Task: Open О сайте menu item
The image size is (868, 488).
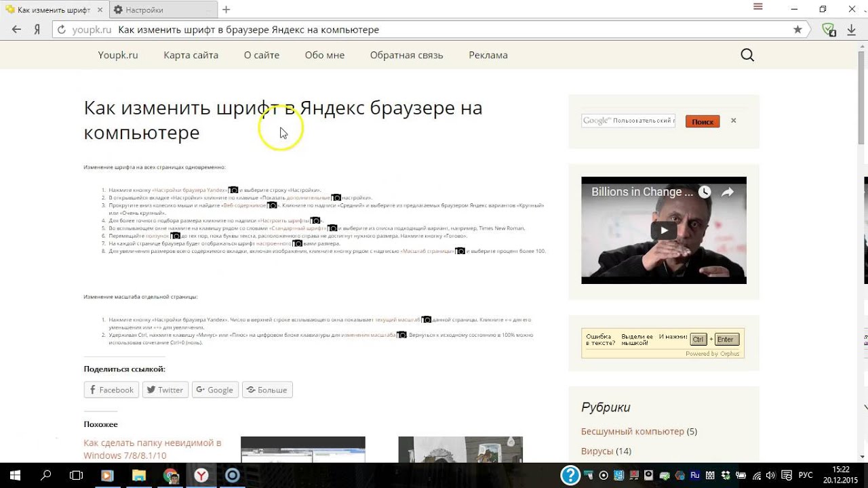Action: pos(262,55)
